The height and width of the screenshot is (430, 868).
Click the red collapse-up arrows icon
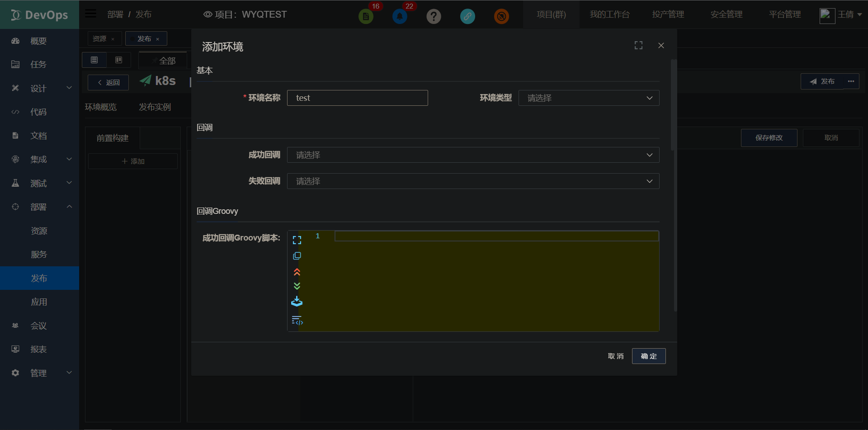pyautogui.click(x=297, y=272)
